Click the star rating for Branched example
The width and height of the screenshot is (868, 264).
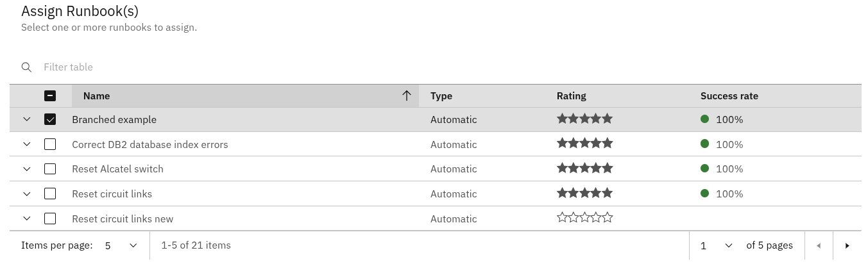[584, 119]
